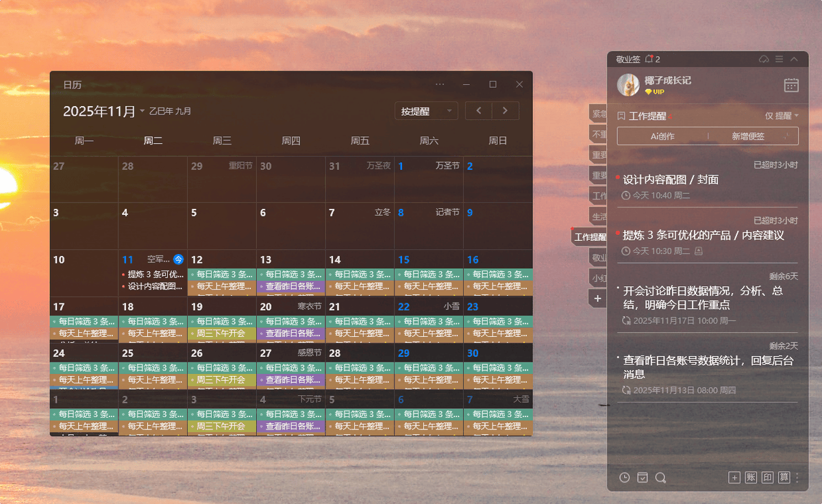Click clock icon under 设计内容配图 note
This screenshot has height=504, width=822.
(x=625, y=195)
